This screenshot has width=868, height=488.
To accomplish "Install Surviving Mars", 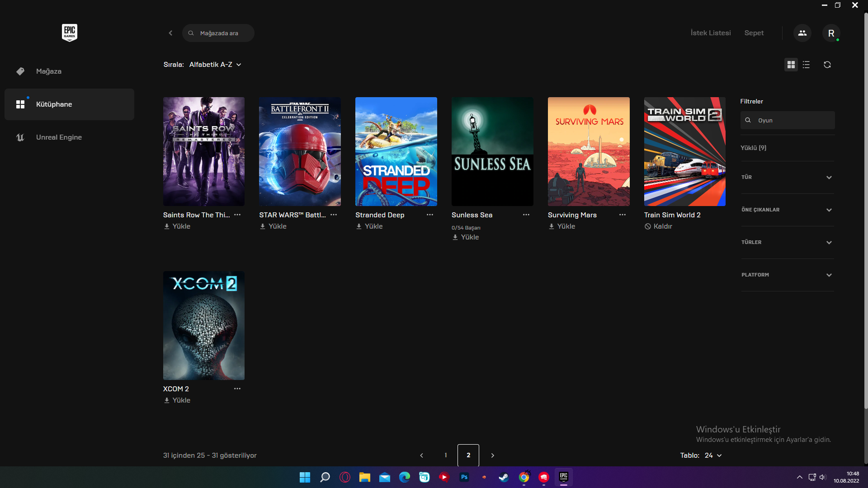I will pos(562,226).
